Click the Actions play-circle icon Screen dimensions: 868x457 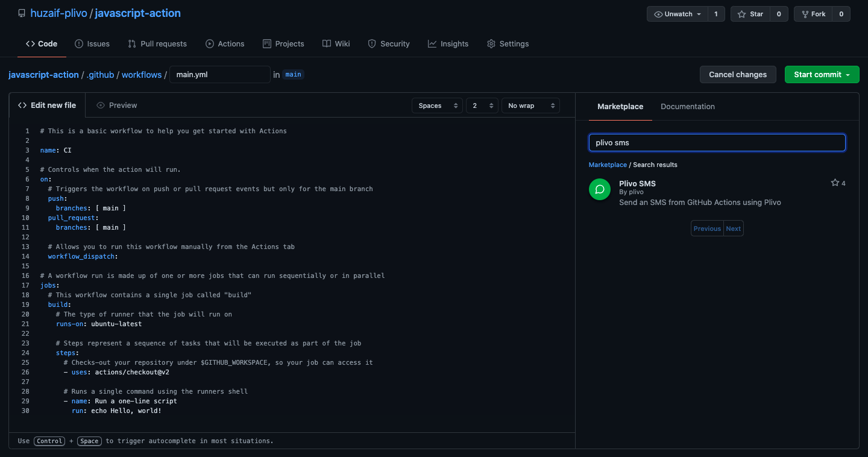click(211, 43)
